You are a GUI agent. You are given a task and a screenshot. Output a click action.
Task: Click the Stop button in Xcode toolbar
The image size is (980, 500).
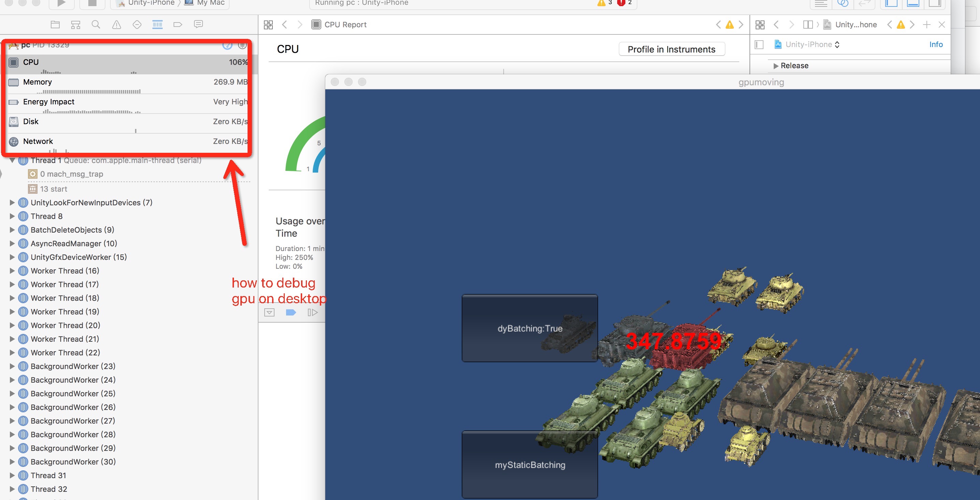pyautogui.click(x=92, y=3)
